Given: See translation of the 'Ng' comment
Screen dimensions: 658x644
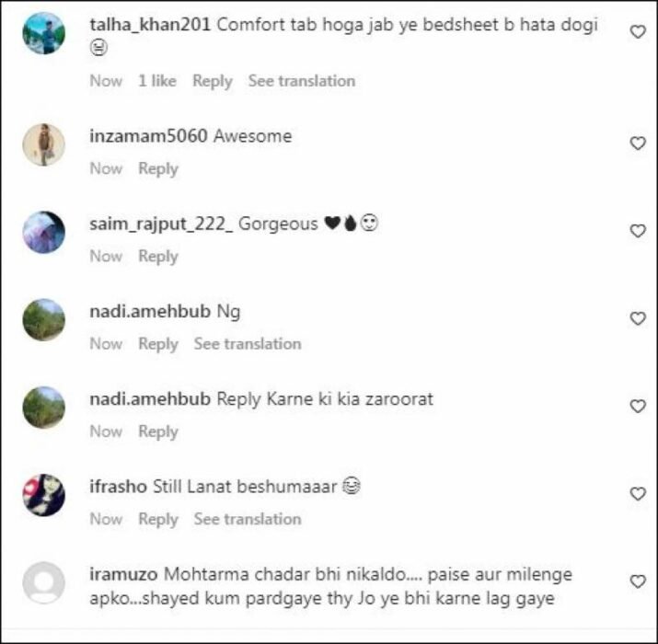Looking at the screenshot, I should [x=248, y=344].
